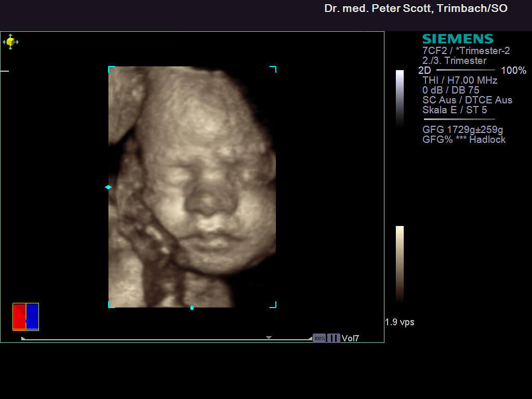This screenshot has width=532, height=399.
Task: Click the SIEMENS logo
Action: pyautogui.click(x=457, y=39)
